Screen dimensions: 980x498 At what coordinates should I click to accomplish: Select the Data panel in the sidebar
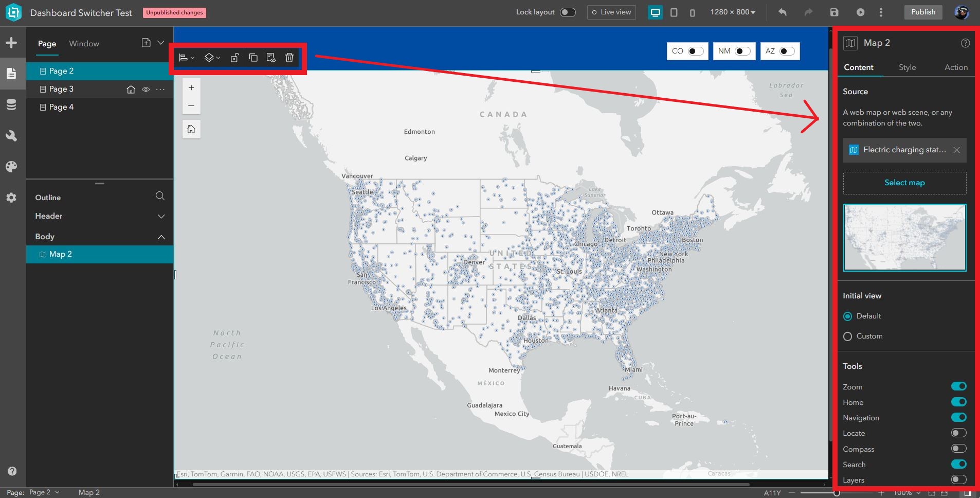click(x=11, y=104)
